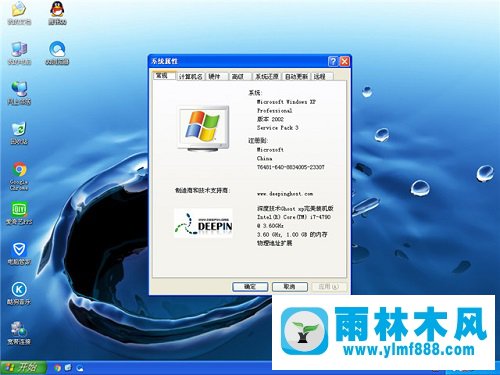
Task: Launch Chrome from the quick launch bar
Action: coord(57,368)
